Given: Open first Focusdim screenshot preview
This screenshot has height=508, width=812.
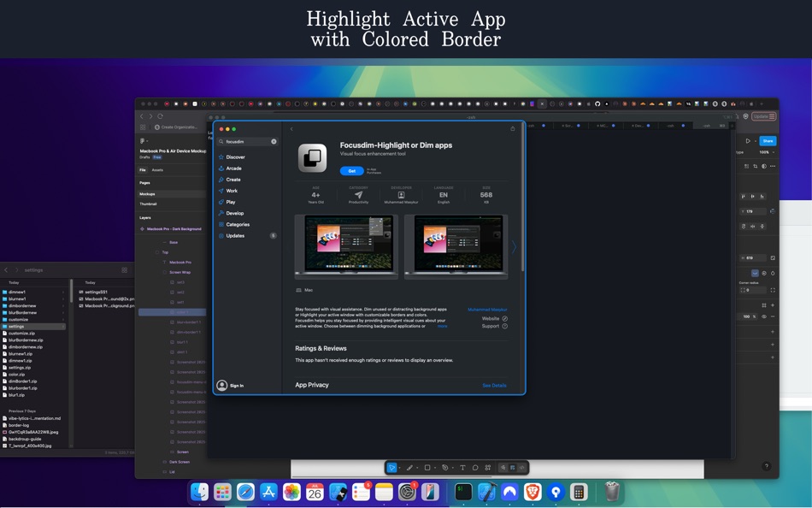Looking at the screenshot, I should pyautogui.click(x=346, y=247).
